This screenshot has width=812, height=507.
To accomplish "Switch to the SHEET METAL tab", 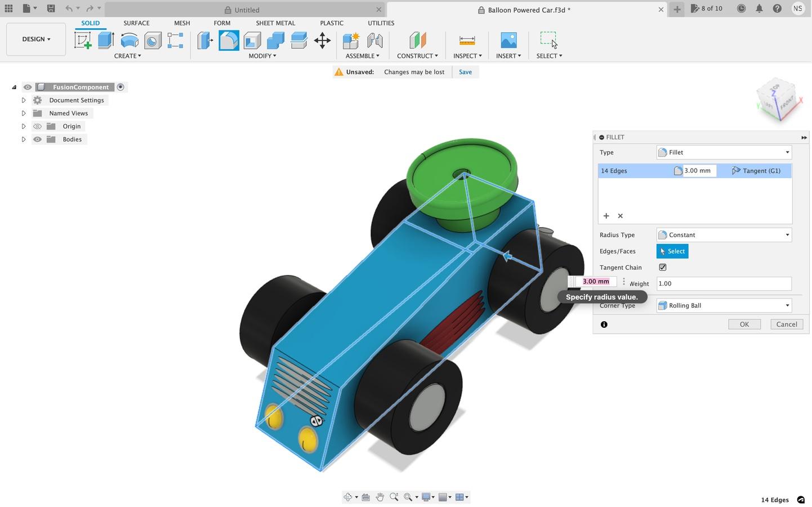I will [x=275, y=23].
